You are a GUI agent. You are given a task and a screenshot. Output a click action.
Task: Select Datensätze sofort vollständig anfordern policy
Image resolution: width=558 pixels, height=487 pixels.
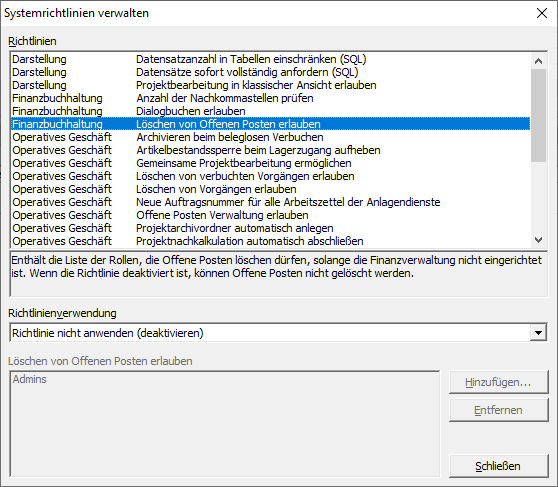click(270, 72)
